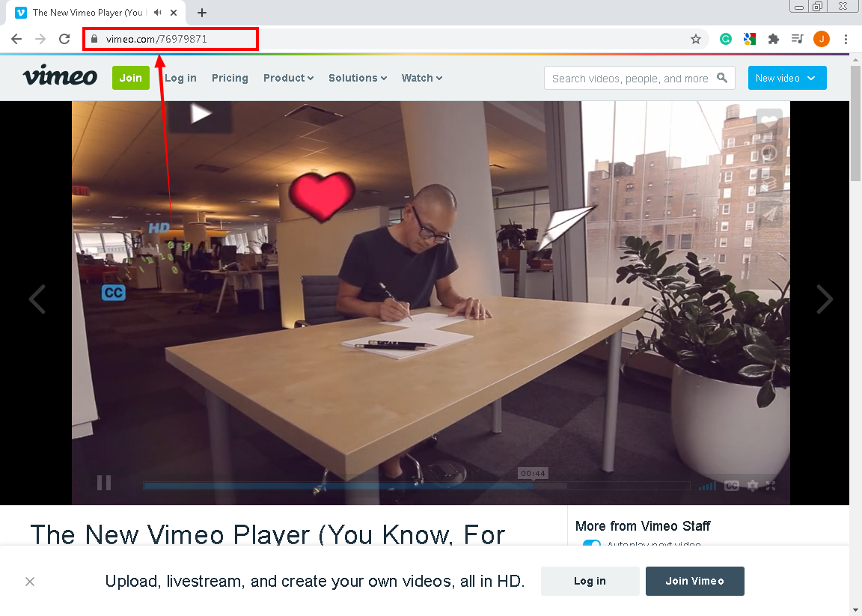862x616 pixels.
Task: Click the Watch Later clock icon
Action: point(768,152)
